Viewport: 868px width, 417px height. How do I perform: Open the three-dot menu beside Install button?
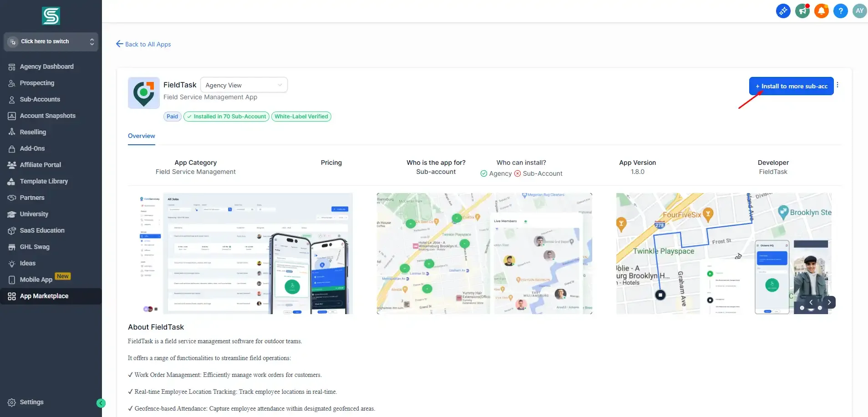[838, 85]
